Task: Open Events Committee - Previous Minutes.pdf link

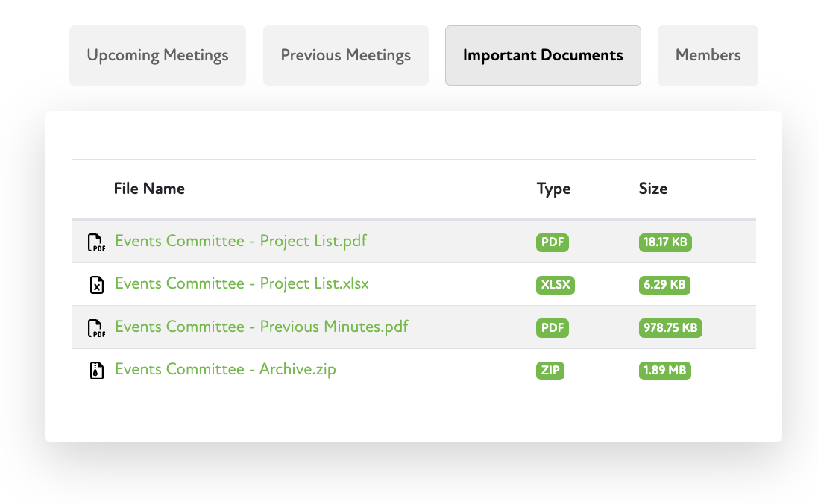Action: pyautogui.click(x=262, y=327)
